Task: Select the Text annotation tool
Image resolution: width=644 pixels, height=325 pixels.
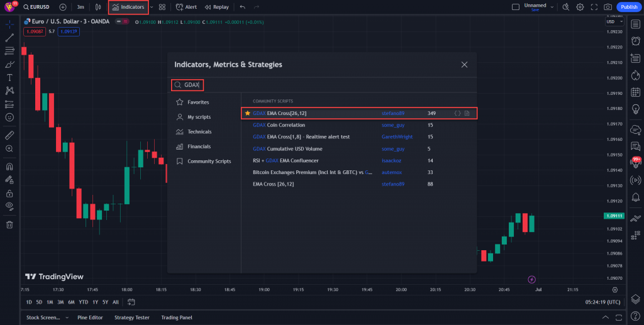Action: pos(9,77)
